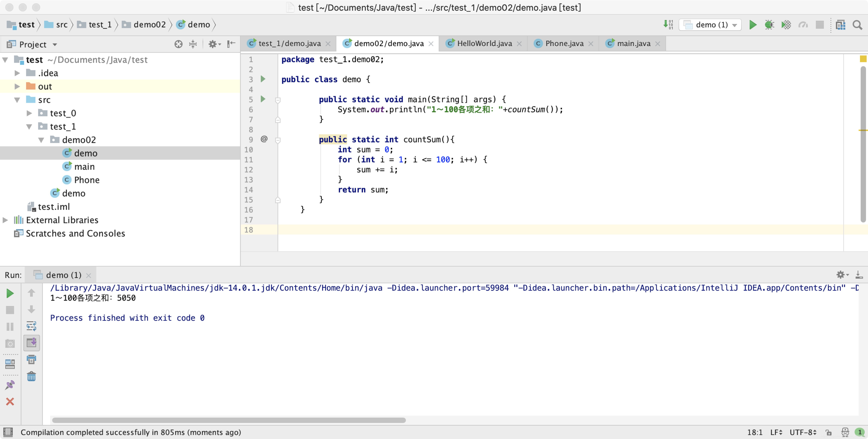Open Project panel settings gear
The image size is (868, 439).
[x=214, y=44]
